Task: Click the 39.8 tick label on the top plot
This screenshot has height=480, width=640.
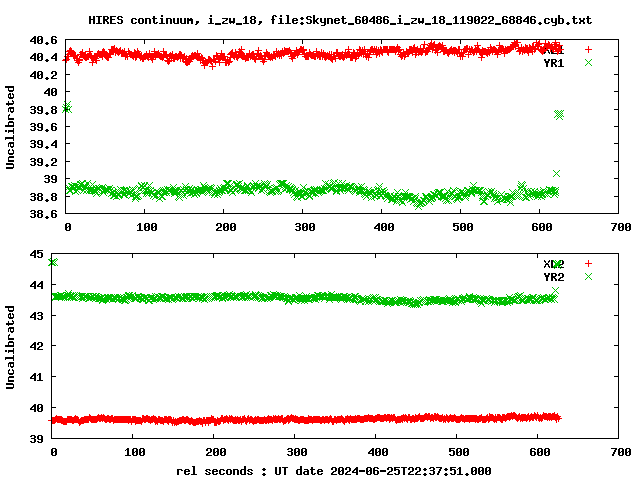Action: tap(43, 110)
